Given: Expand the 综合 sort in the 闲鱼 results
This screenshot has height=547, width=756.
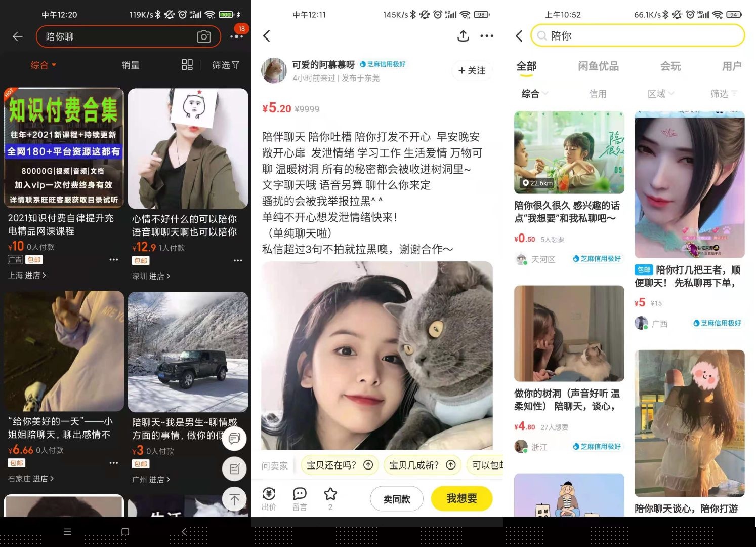Looking at the screenshot, I should [x=535, y=94].
